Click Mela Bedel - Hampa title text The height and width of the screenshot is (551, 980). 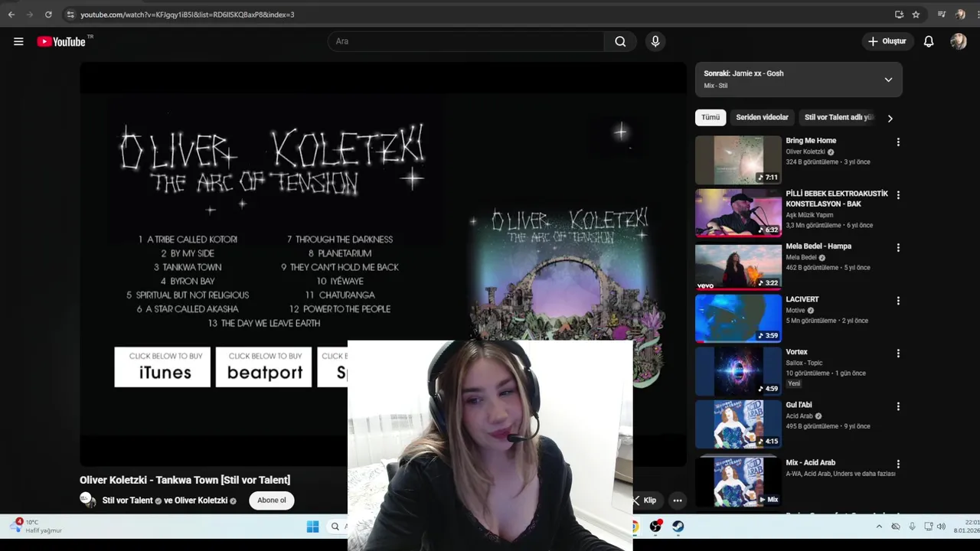click(x=818, y=246)
